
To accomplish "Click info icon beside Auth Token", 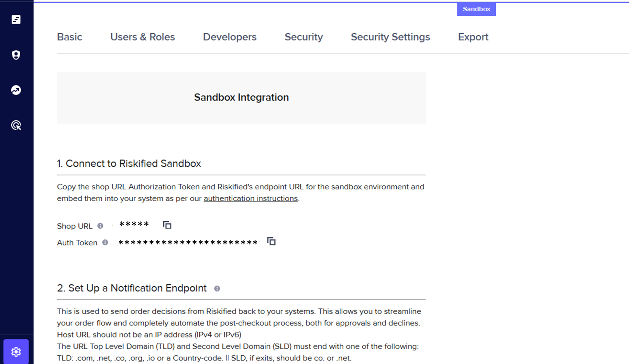I will coord(105,242).
